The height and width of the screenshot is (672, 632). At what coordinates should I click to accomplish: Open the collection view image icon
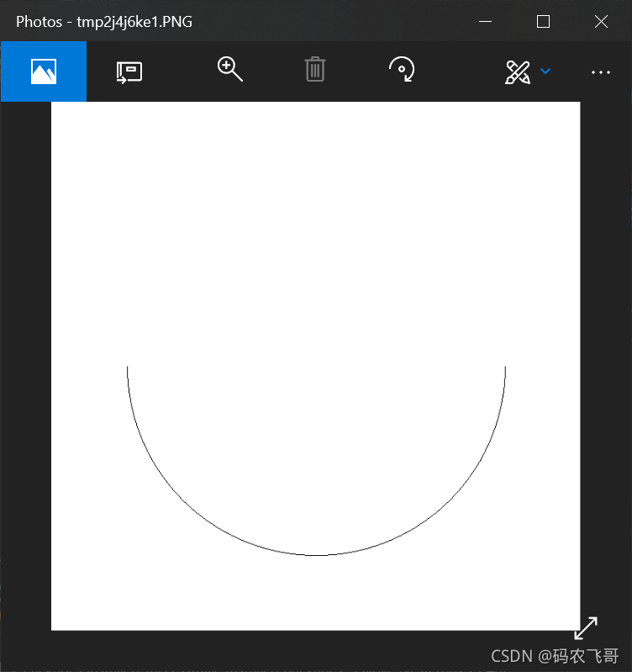point(44,71)
